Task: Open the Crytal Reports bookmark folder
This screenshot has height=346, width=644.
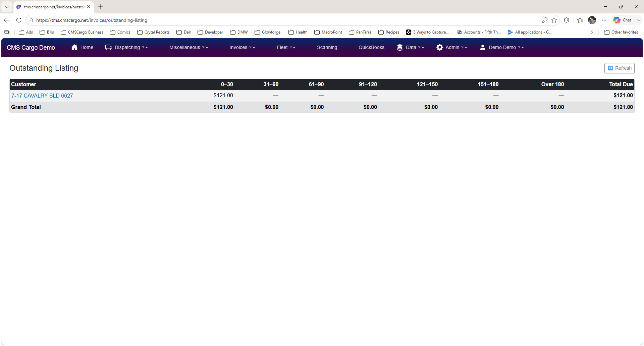Action: pyautogui.click(x=154, y=32)
